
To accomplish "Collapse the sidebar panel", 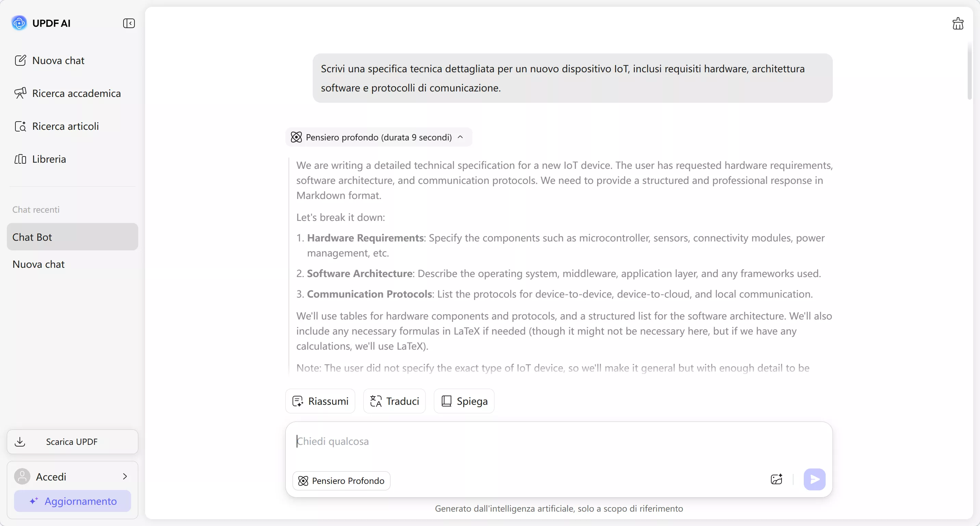I will point(129,23).
